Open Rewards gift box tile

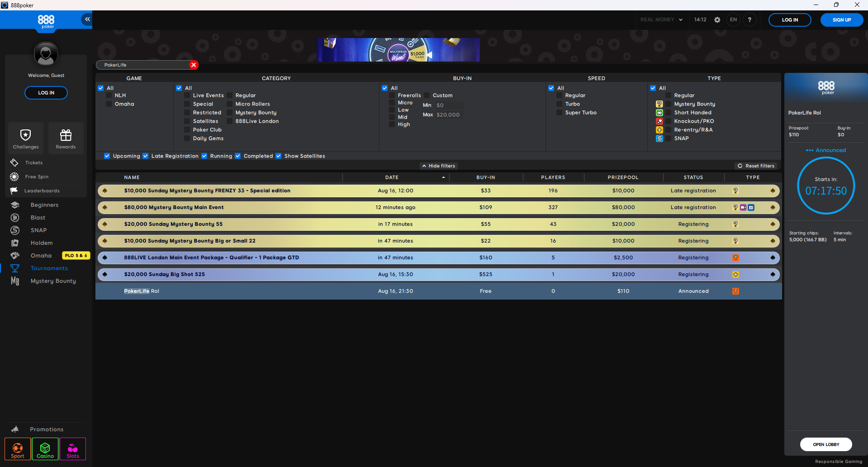click(66, 138)
